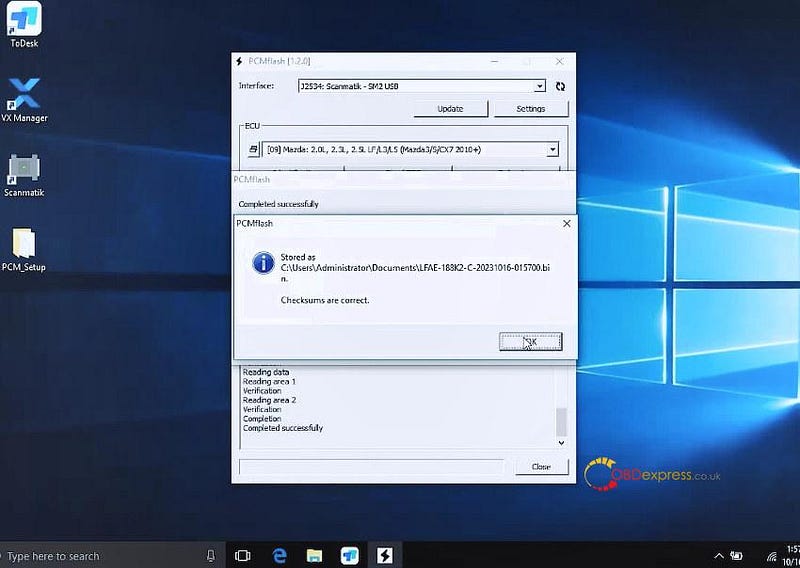800x568 pixels.
Task: Click the log area scrollbar thumb
Action: coord(561,422)
